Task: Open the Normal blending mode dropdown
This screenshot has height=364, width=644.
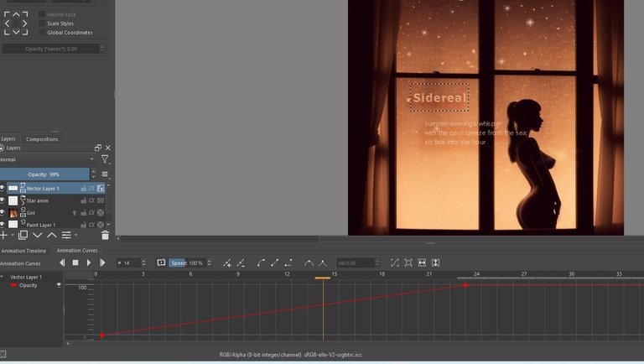Action: tap(47, 159)
